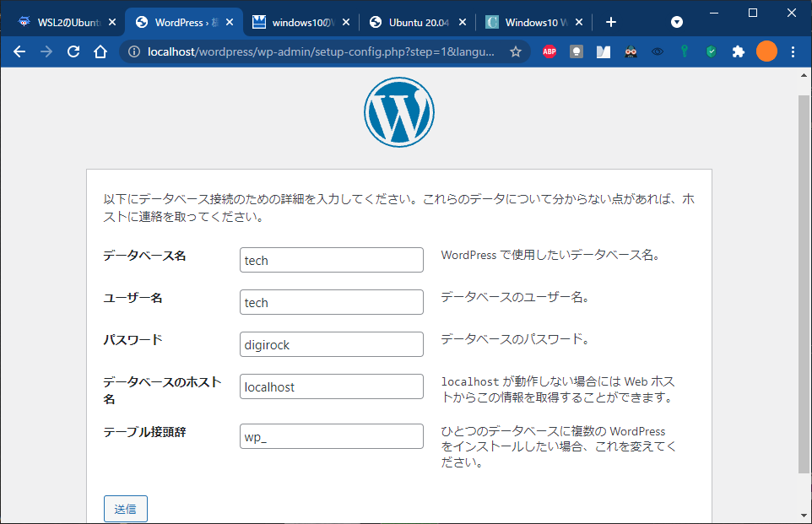812x524 pixels.
Task: Click the scrollbar down arrow
Action: [x=804, y=516]
